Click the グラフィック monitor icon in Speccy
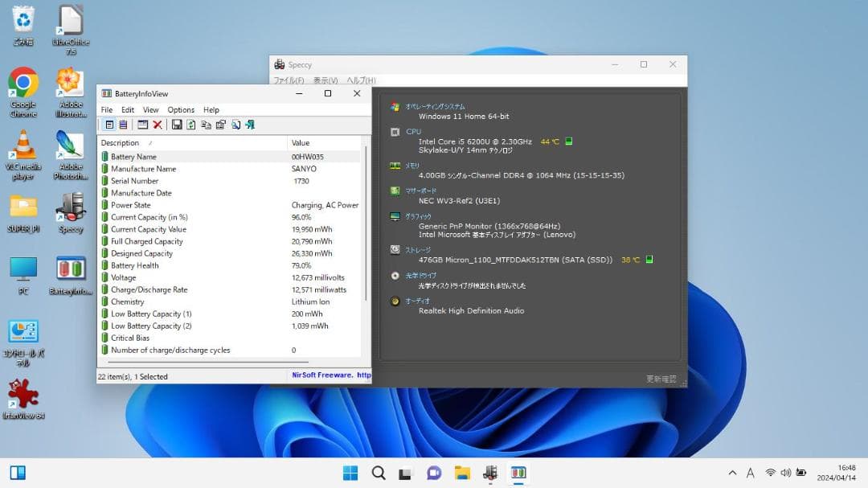This screenshot has width=868, height=488. [395, 216]
